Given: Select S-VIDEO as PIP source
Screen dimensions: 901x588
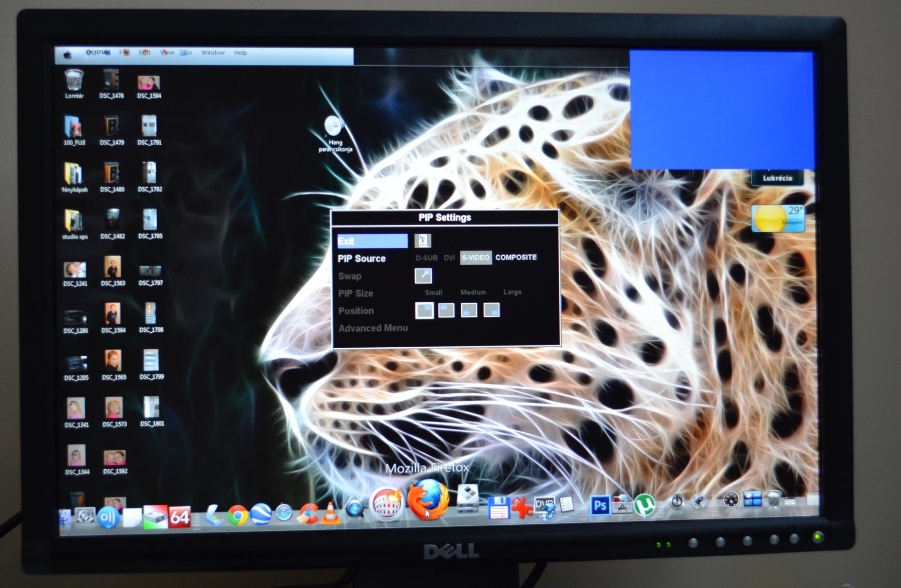Looking at the screenshot, I should click(x=475, y=258).
